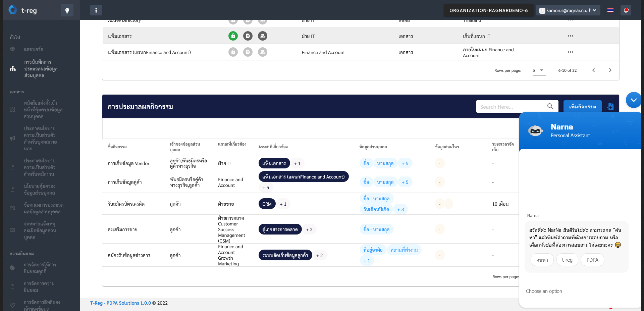
Task: Toggle the document-inspect icon on แฟ้มเอกสาร row
Action: click(248, 36)
